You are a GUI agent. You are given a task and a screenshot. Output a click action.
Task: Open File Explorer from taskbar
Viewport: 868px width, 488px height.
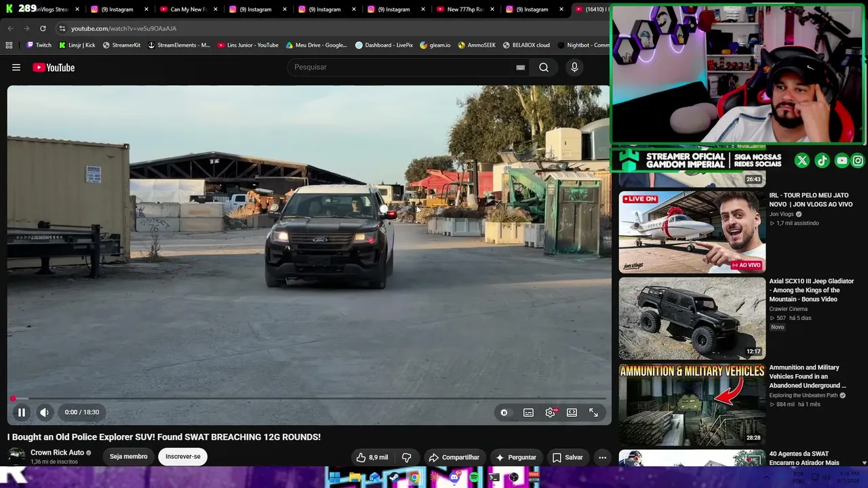[x=355, y=478]
